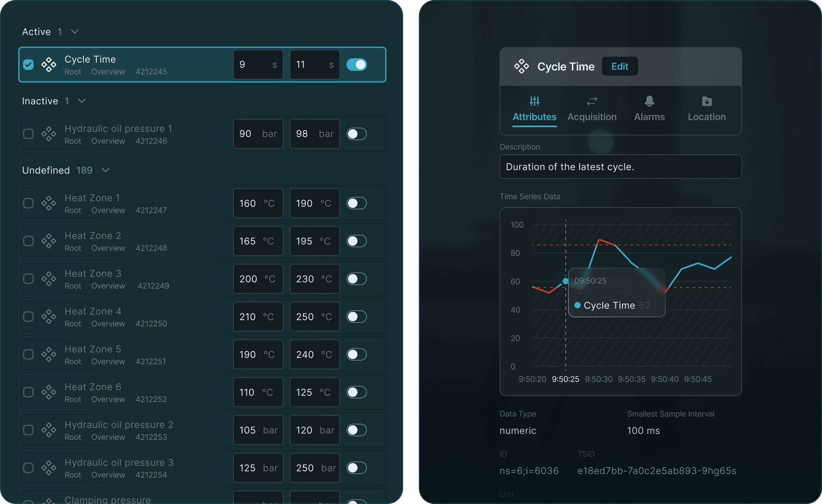Image resolution: width=822 pixels, height=504 pixels.
Task: Click the Hydraulic oil pressure 1 node icon
Action: tap(49, 134)
